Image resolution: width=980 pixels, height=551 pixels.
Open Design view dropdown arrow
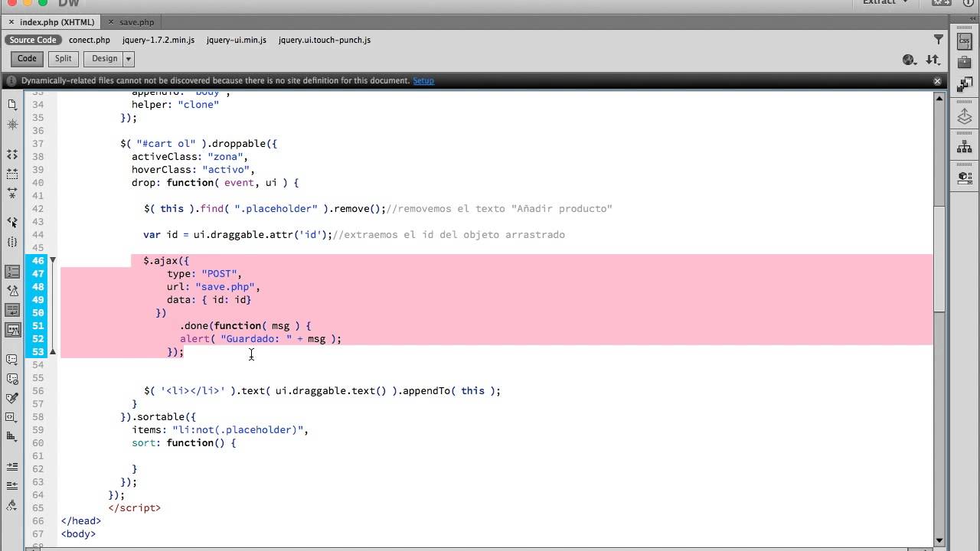[x=129, y=59]
